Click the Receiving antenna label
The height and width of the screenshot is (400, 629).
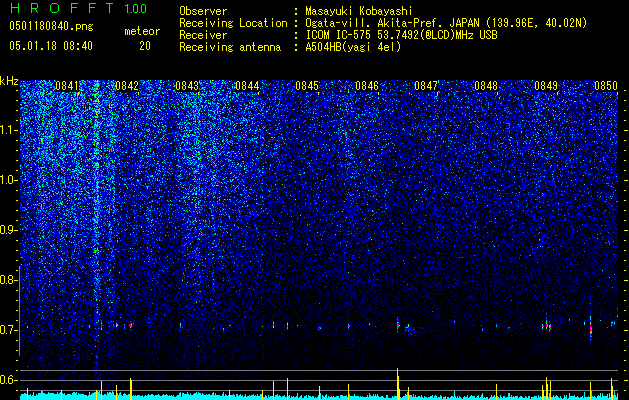230,47
